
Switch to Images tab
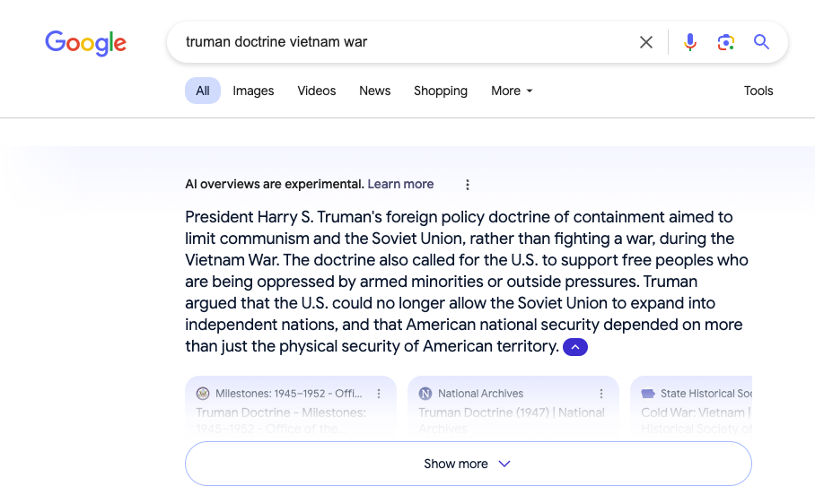click(x=253, y=91)
